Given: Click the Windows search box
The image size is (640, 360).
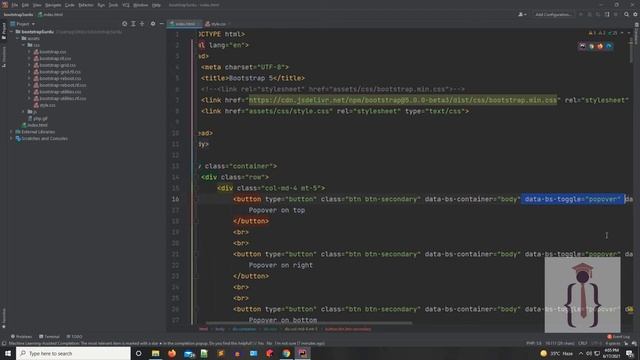Looking at the screenshot, I should (x=73, y=353).
